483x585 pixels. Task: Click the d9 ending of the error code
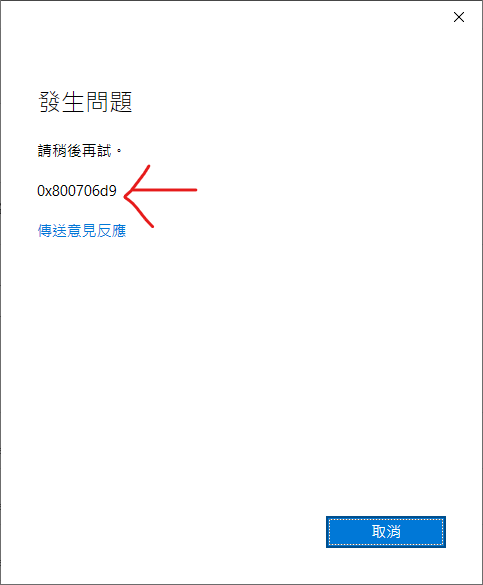point(108,191)
